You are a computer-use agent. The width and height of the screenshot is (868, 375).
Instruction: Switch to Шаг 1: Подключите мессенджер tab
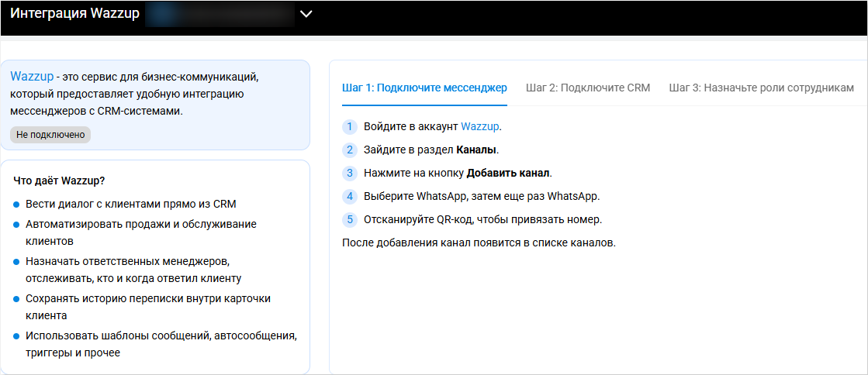coord(424,88)
